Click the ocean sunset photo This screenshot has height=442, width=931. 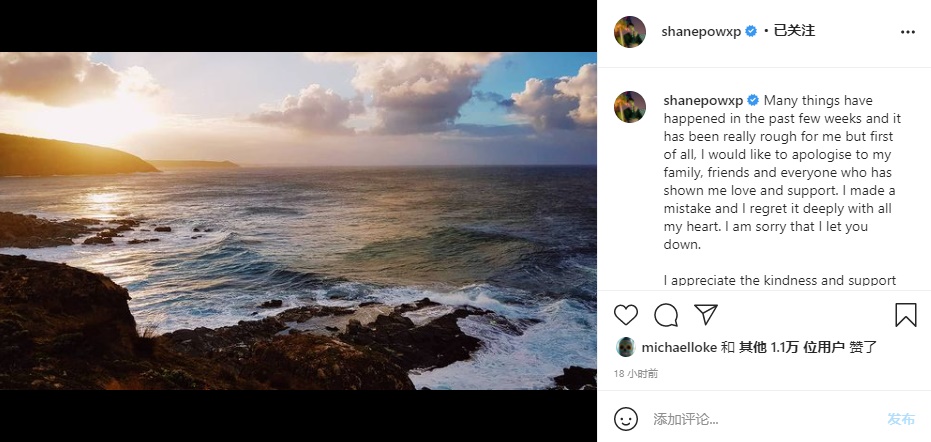(298, 221)
